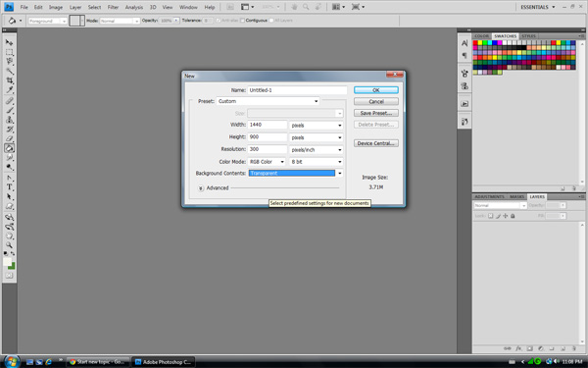
Task: Open the Analysis menu
Action: coord(134,7)
